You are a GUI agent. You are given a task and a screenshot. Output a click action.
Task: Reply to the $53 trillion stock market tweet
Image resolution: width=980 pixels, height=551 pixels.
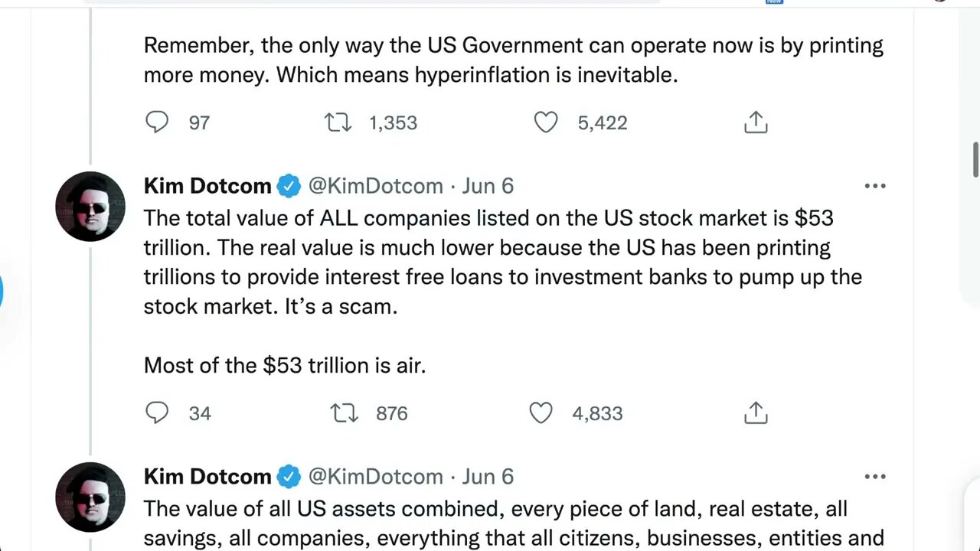pos(157,413)
